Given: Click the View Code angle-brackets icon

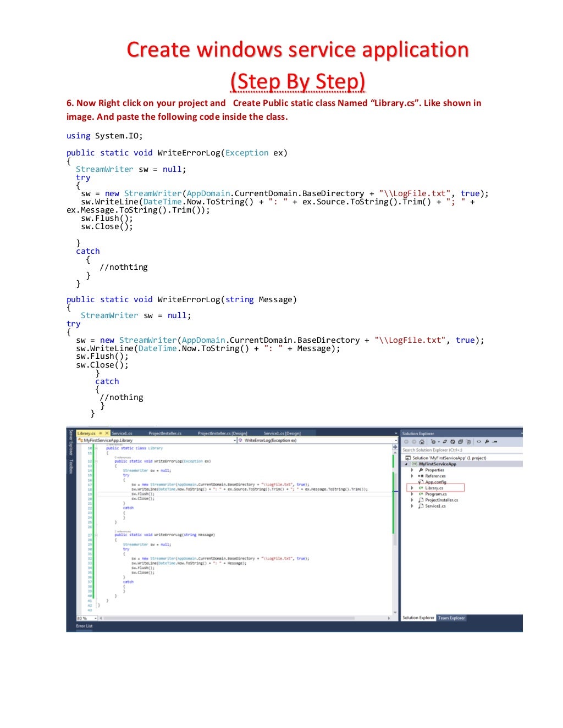Looking at the screenshot, I should click(479, 442).
